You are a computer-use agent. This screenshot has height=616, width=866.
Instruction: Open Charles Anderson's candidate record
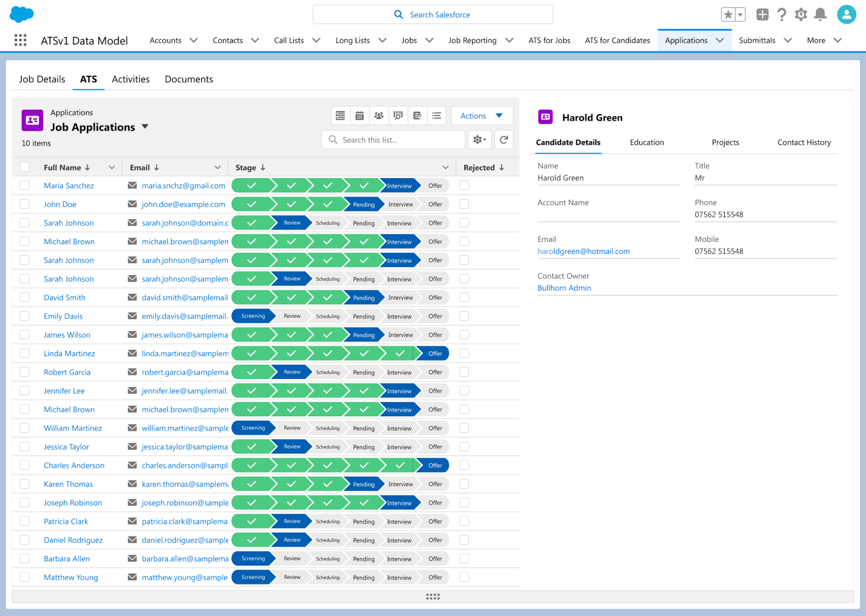74,466
